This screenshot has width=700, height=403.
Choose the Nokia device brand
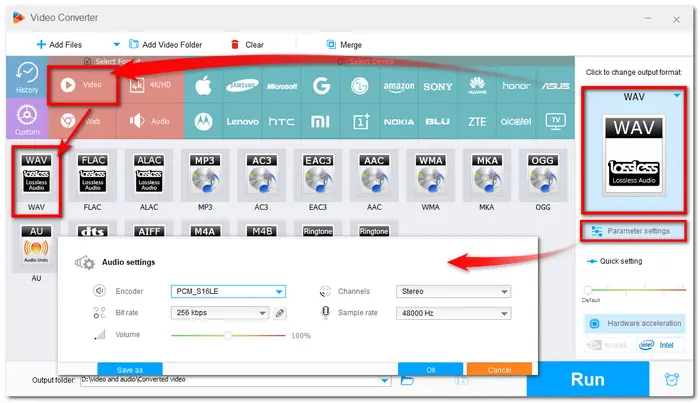[x=399, y=121]
